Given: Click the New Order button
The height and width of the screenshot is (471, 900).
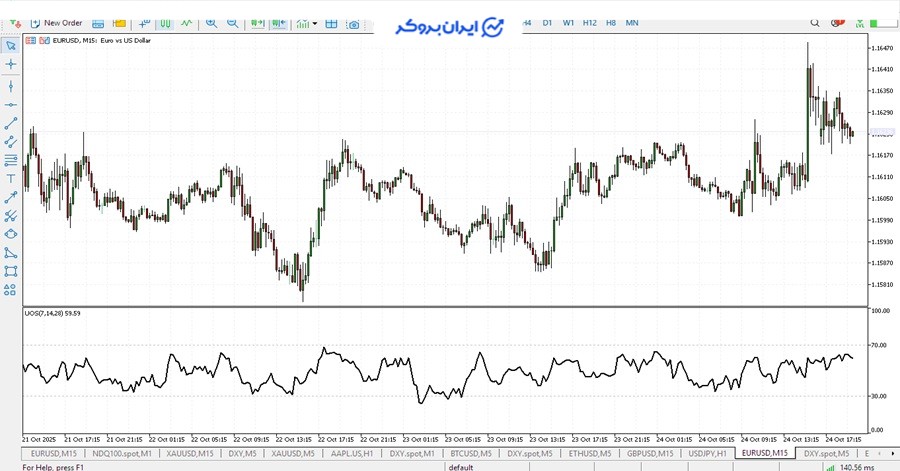Looking at the screenshot, I should [x=55, y=22].
